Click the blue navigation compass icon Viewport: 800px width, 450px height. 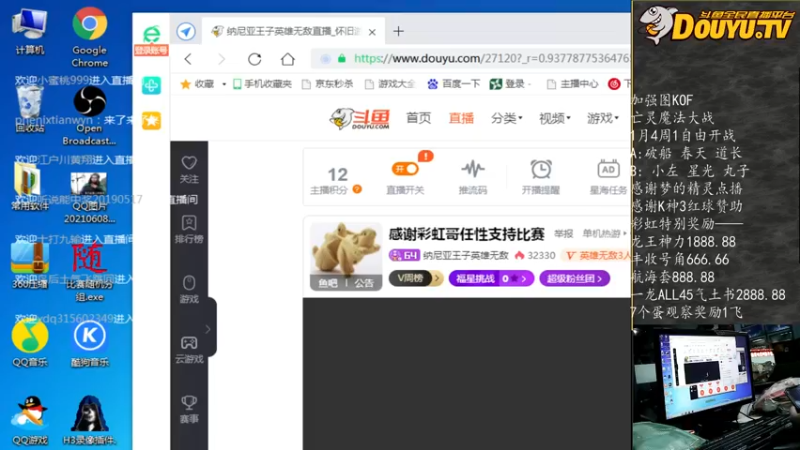point(186,32)
